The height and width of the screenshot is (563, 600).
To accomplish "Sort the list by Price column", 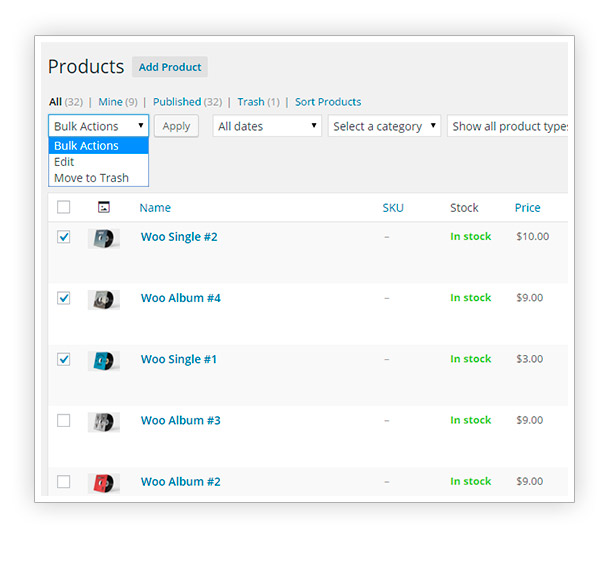I will point(527,208).
